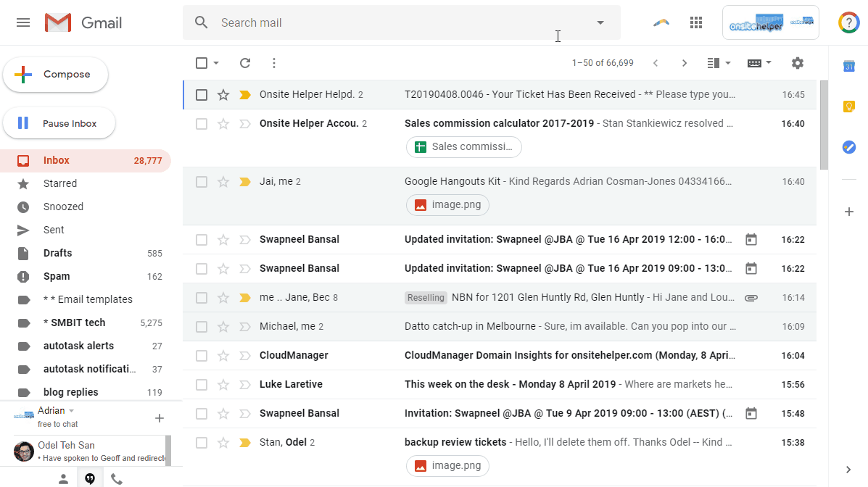This screenshot has height=487, width=868.
Task: Expand Adrian's chat status dropdown
Action: click(71, 411)
